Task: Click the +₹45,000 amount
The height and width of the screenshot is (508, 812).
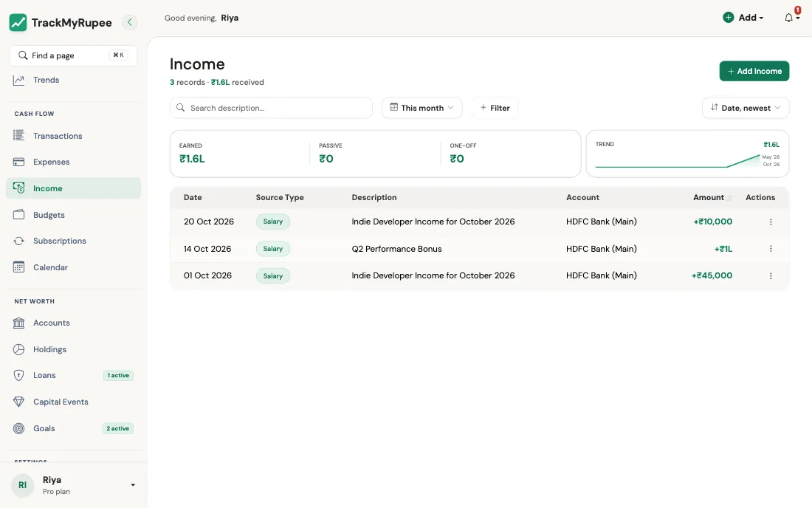Action: click(x=712, y=275)
